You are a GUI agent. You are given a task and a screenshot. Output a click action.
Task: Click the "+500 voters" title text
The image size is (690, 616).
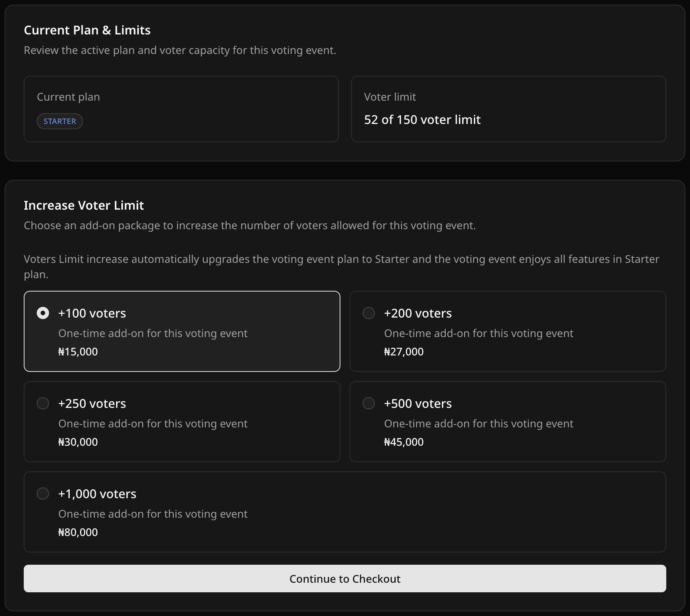pos(418,404)
